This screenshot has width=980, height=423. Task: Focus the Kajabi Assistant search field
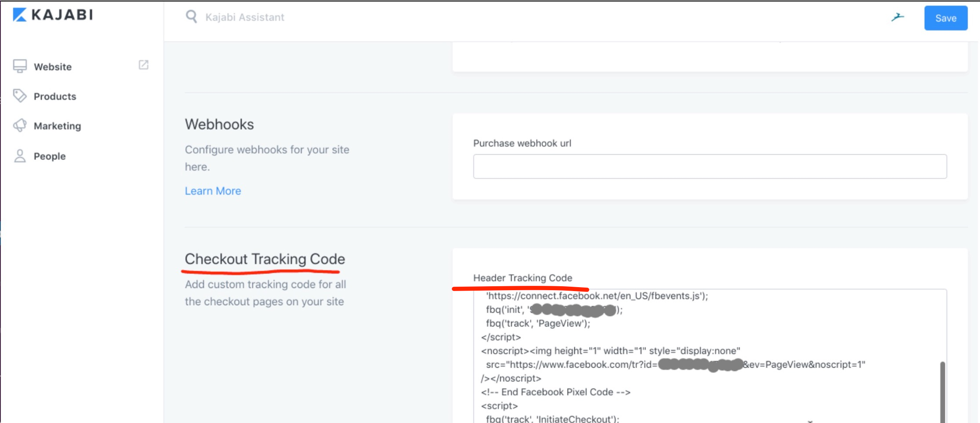(x=245, y=17)
